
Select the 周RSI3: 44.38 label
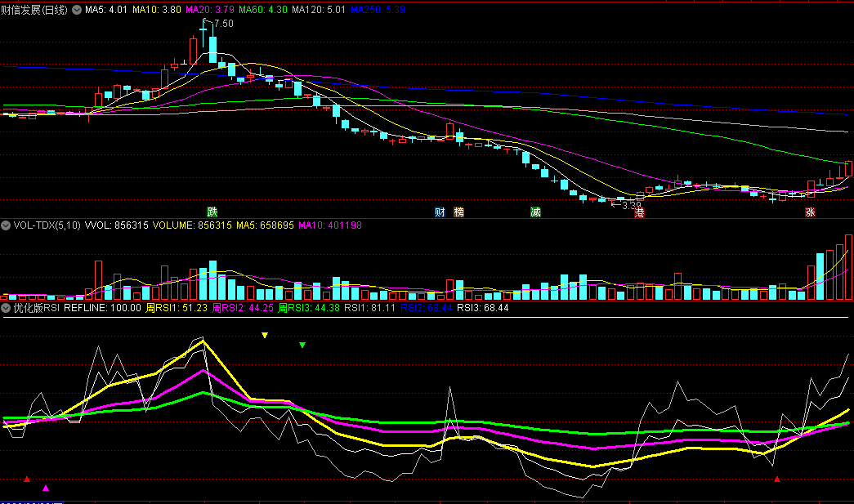(309, 308)
